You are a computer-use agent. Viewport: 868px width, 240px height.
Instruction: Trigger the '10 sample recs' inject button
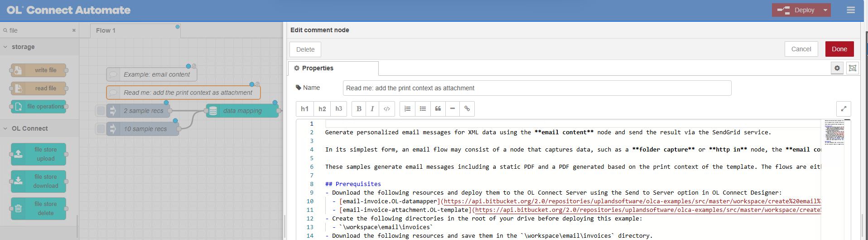[101, 129]
